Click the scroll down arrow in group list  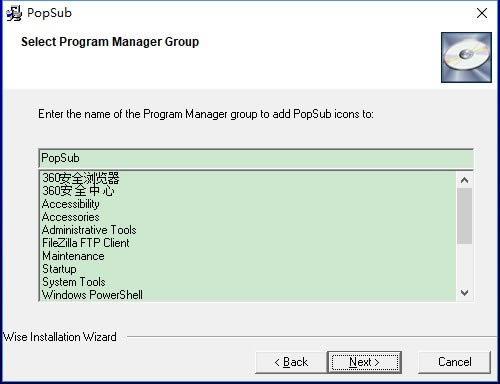[x=464, y=293]
